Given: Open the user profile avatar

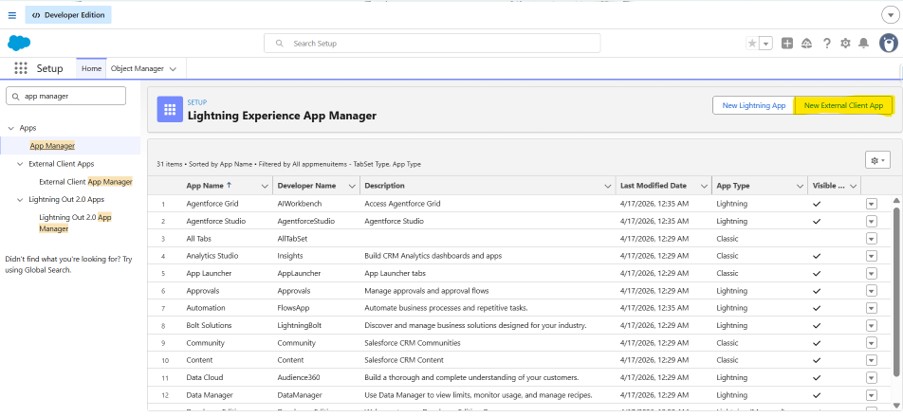Looking at the screenshot, I should (x=889, y=43).
